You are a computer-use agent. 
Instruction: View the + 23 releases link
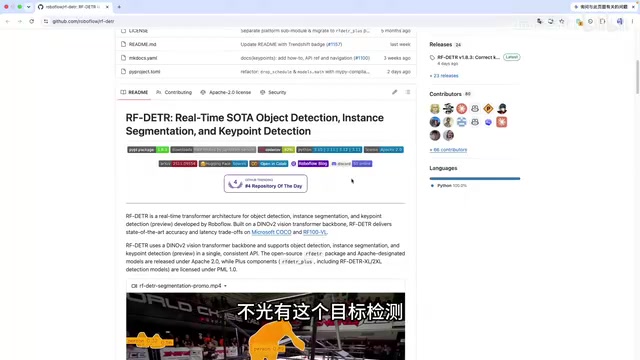(x=444, y=76)
